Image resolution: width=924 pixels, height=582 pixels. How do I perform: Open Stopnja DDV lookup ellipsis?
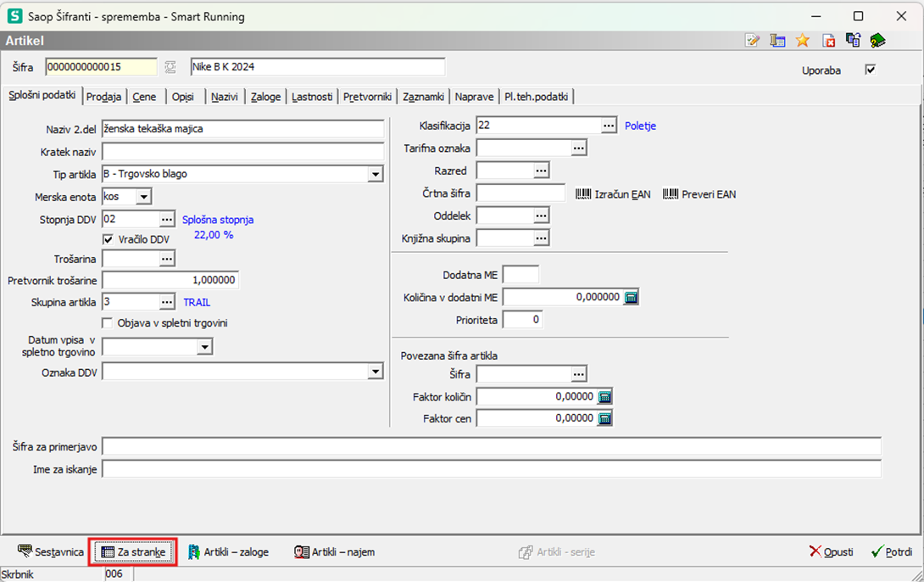click(167, 220)
